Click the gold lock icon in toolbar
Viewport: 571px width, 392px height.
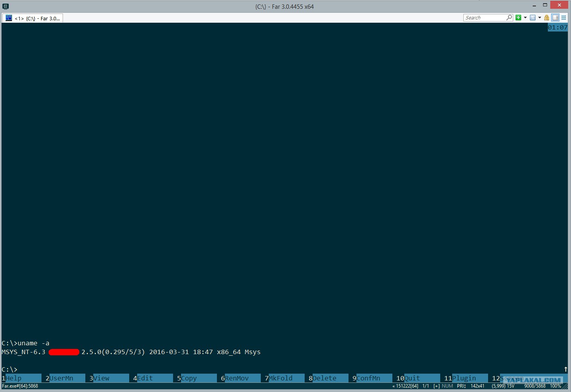click(547, 18)
